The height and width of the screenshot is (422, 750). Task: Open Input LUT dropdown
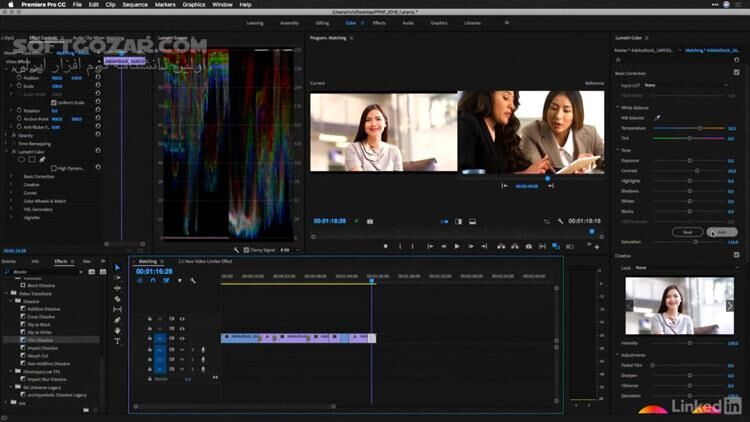click(x=686, y=85)
